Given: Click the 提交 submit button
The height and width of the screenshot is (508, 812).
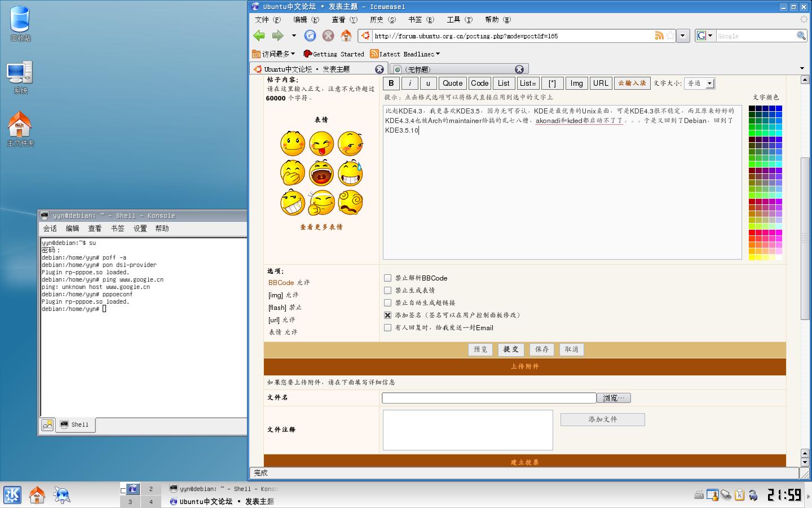Looking at the screenshot, I should pos(511,349).
